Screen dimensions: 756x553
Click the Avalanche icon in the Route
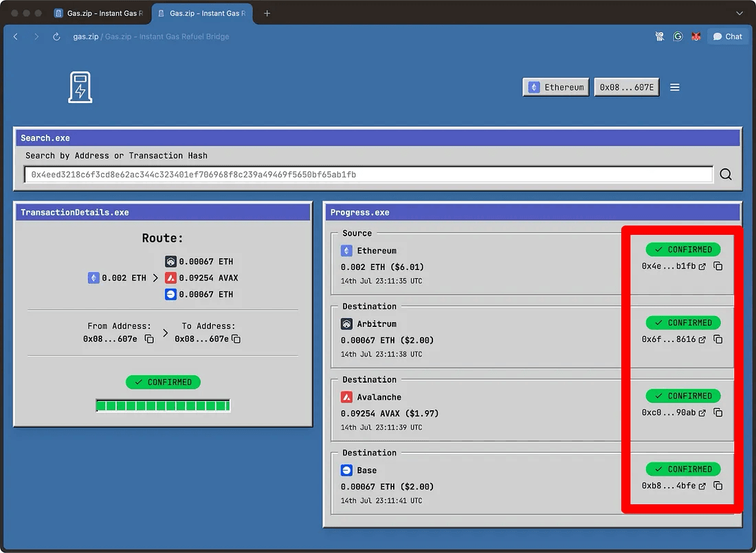click(170, 278)
